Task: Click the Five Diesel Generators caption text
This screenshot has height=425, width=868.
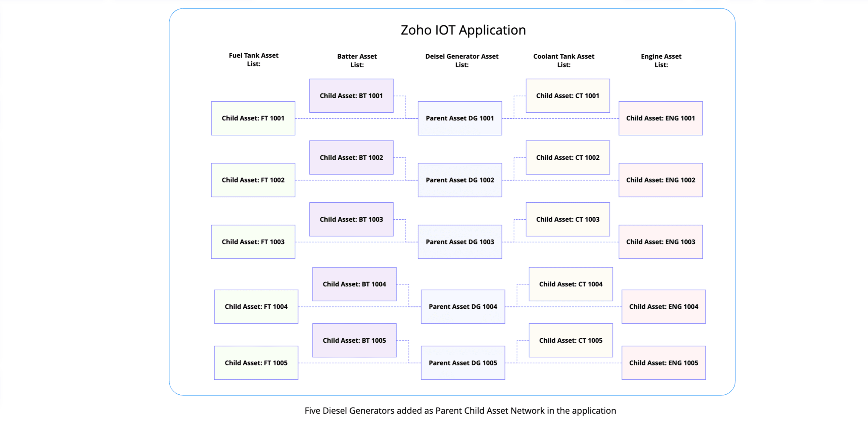Action: point(460,411)
